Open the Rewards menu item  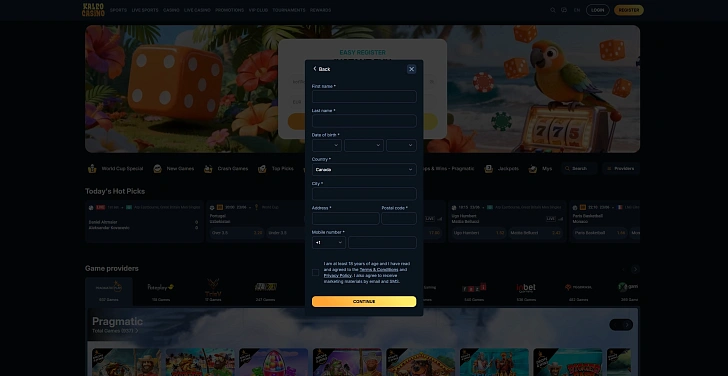pyautogui.click(x=320, y=10)
